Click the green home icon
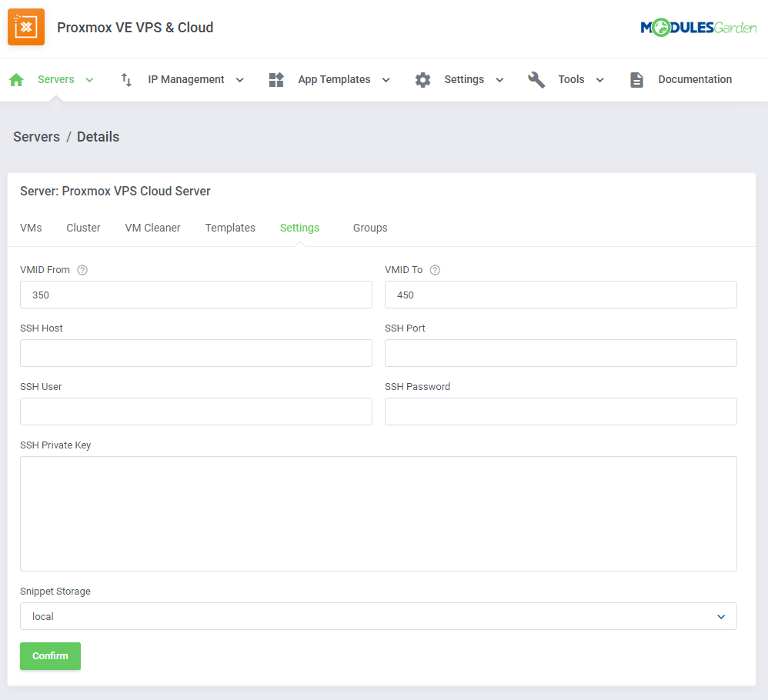The width and height of the screenshot is (768, 700). 16,80
